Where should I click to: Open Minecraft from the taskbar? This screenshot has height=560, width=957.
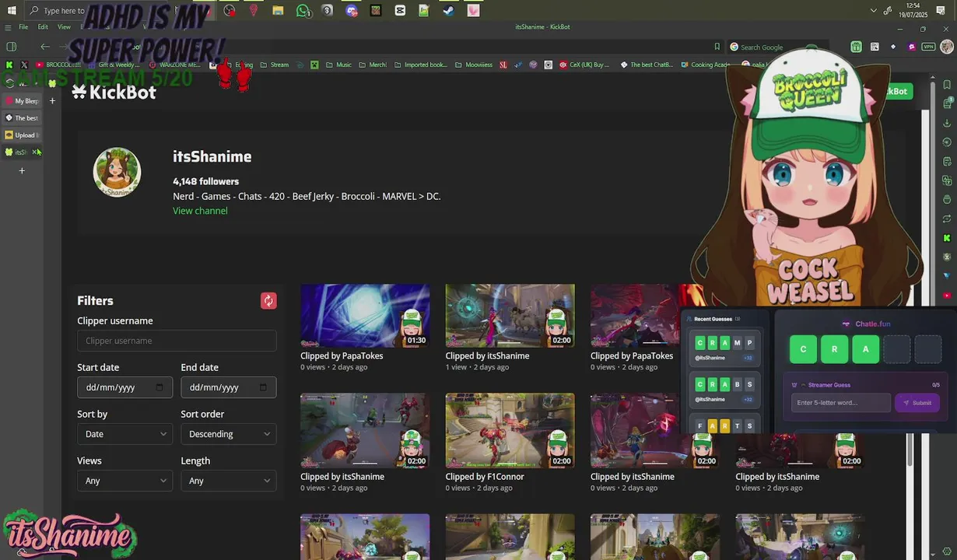pos(376,10)
